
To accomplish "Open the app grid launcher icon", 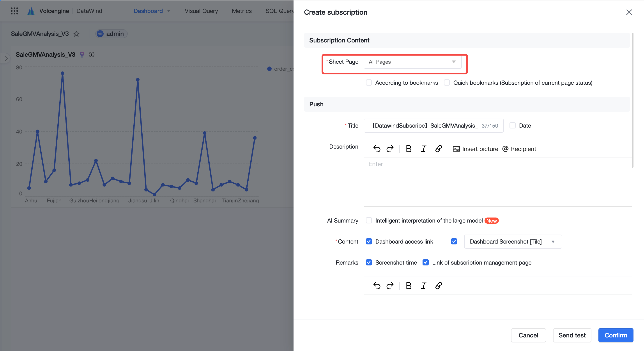I will coord(14,11).
